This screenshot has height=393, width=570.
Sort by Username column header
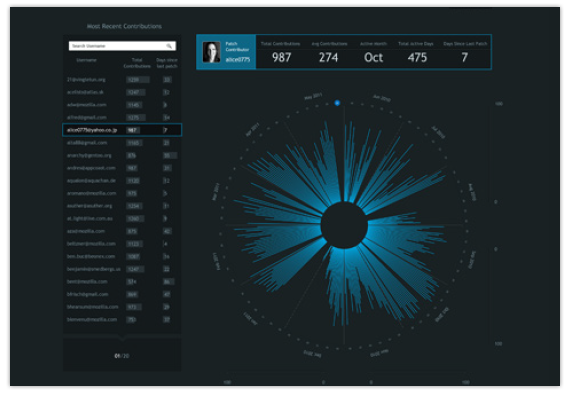click(x=87, y=60)
